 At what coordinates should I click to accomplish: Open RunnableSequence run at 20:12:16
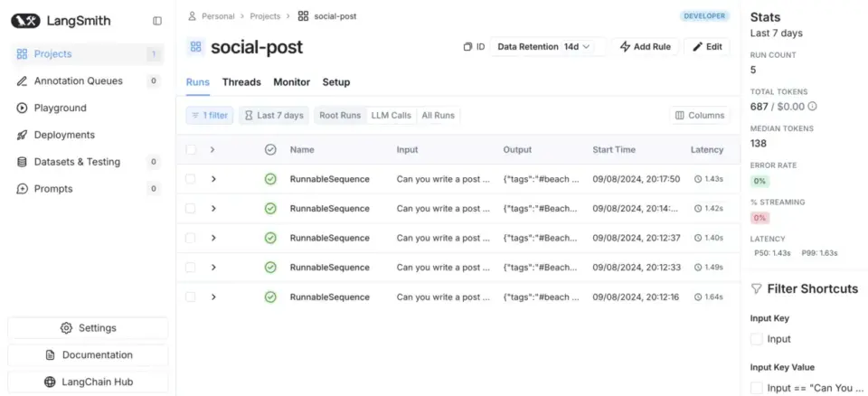click(x=329, y=297)
